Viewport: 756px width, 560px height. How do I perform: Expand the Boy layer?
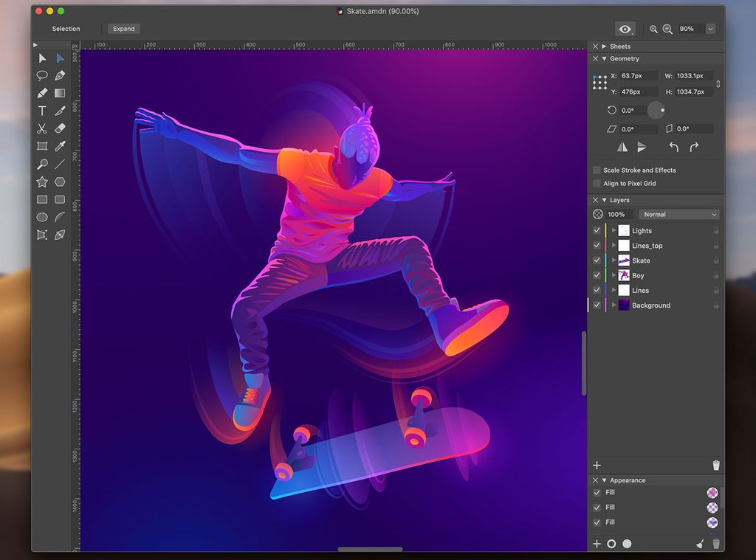pyautogui.click(x=614, y=275)
